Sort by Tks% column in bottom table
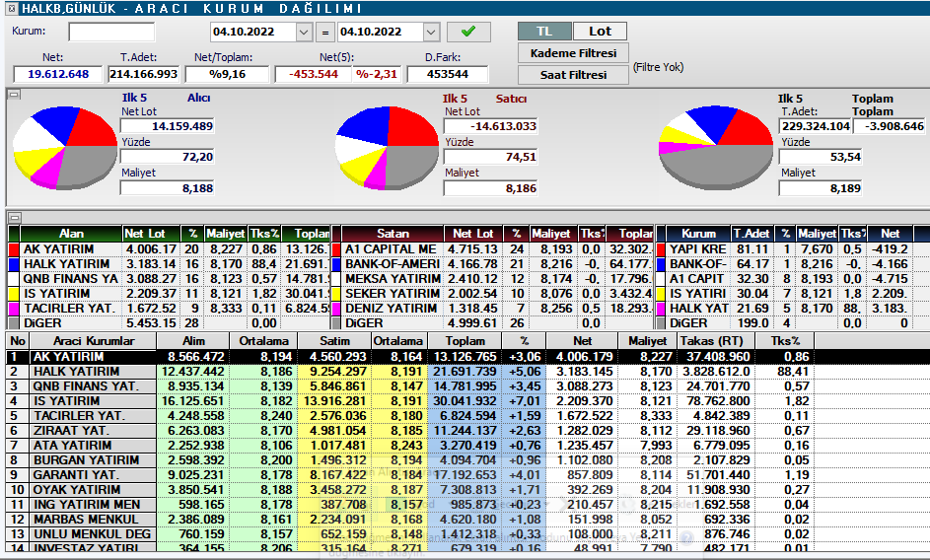930x560 pixels. point(785,341)
